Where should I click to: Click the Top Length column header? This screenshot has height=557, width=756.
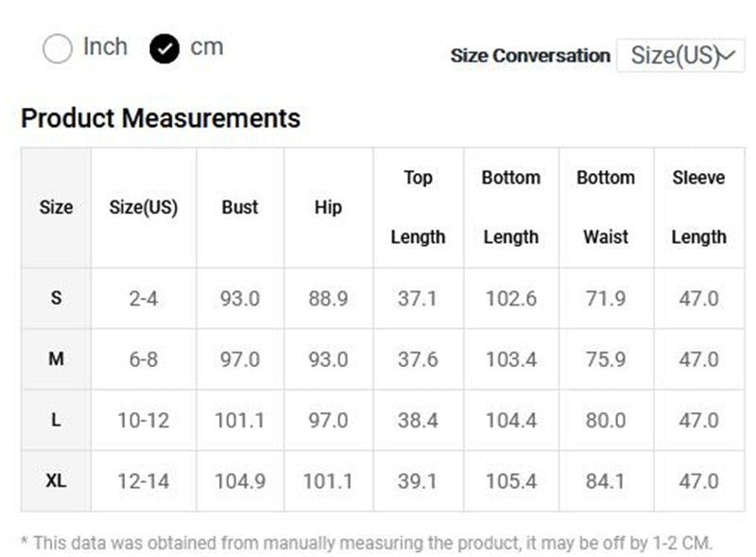418,207
